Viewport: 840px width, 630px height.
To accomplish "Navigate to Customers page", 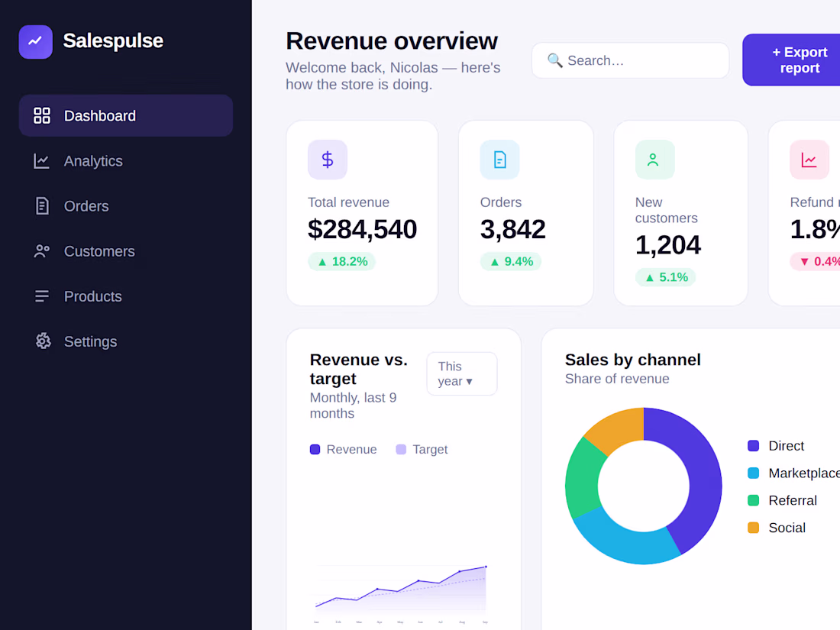I will [x=126, y=251].
